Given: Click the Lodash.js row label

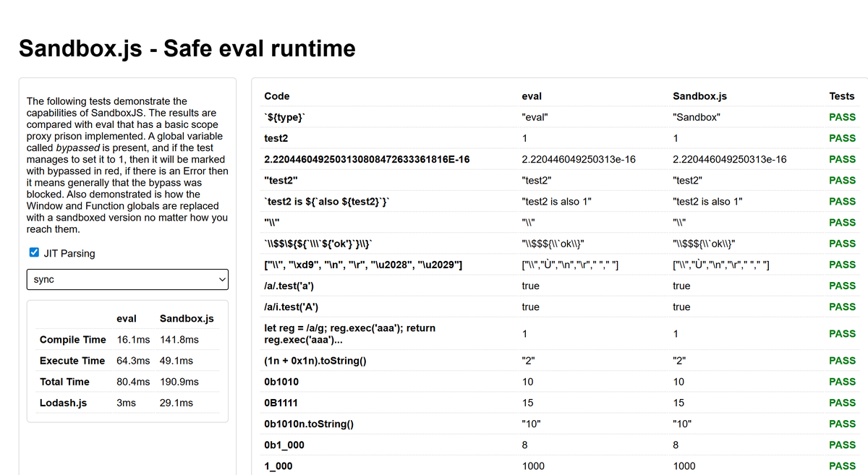Looking at the screenshot, I should point(63,402).
